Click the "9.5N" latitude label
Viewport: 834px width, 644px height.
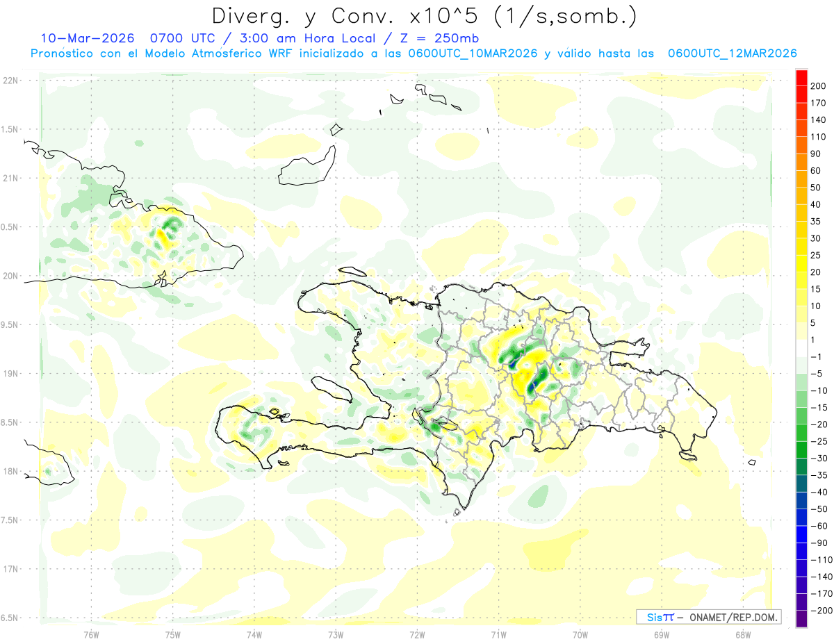tap(10, 325)
